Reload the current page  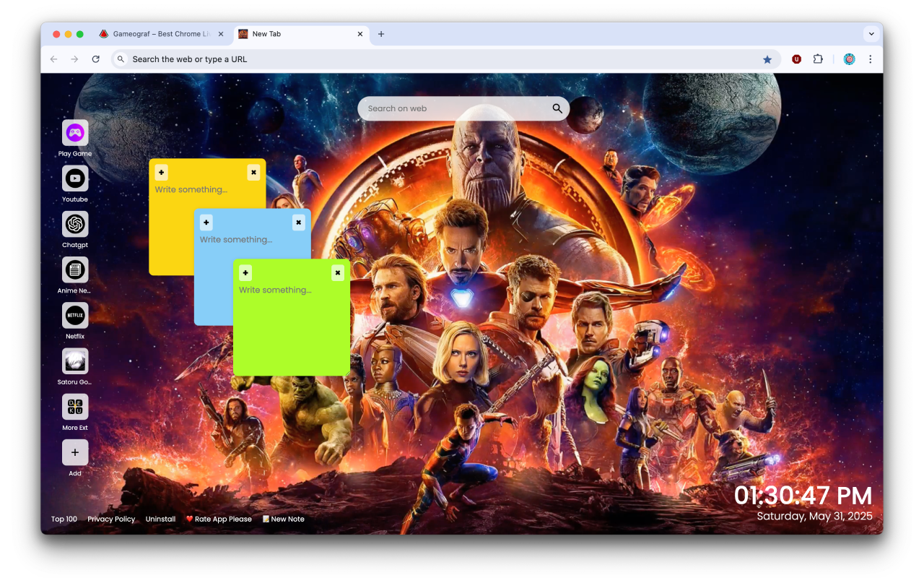(x=95, y=59)
